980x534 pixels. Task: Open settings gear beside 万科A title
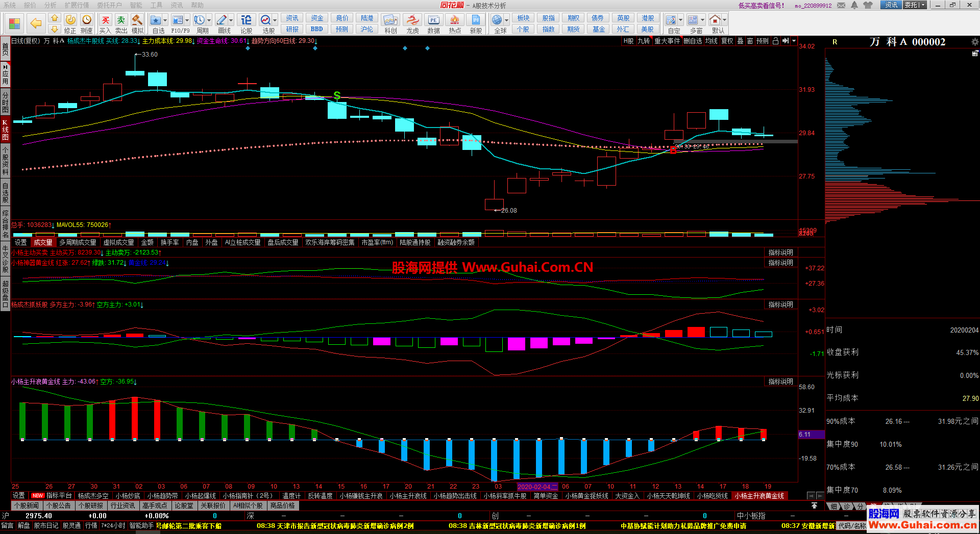(x=974, y=42)
